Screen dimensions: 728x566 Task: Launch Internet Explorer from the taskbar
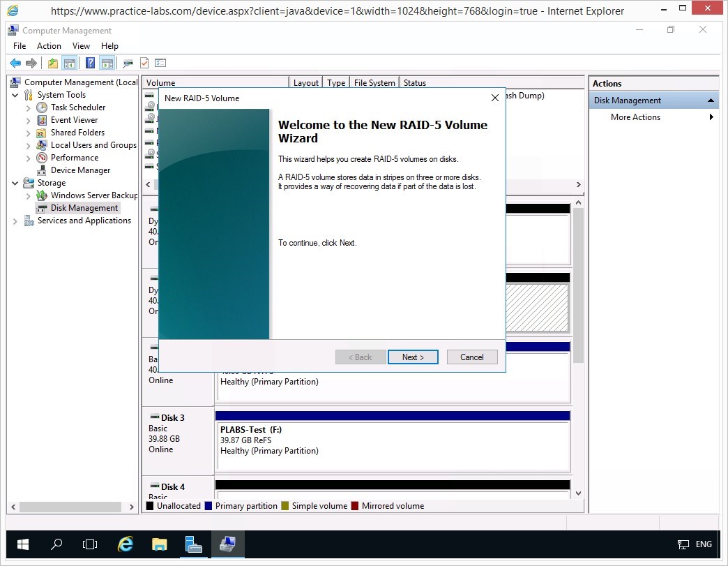pyautogui.click(x=126, y=544)
